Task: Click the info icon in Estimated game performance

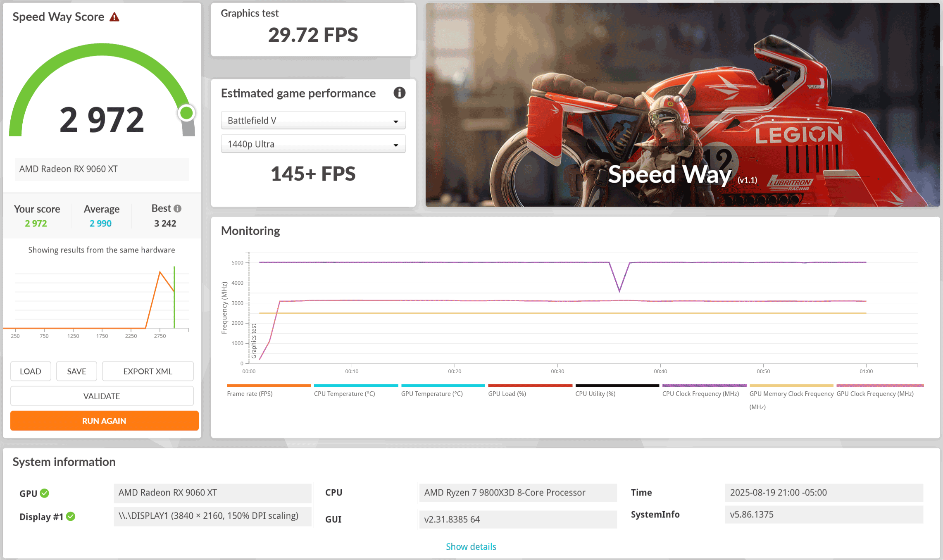Action: pos(399,93)
